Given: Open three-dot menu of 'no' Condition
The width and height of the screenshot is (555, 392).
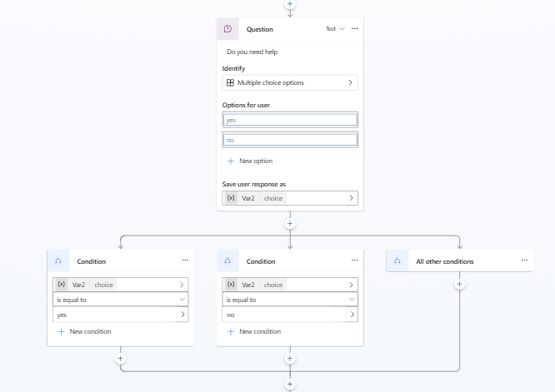Looking at the screenshot, I should coord(355,261).
